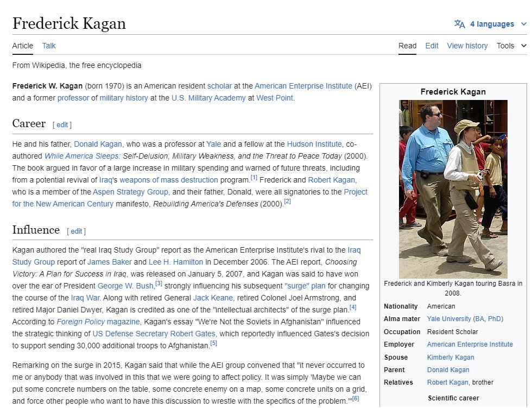Open the U.S. Military Academy link

pos(208,98)
